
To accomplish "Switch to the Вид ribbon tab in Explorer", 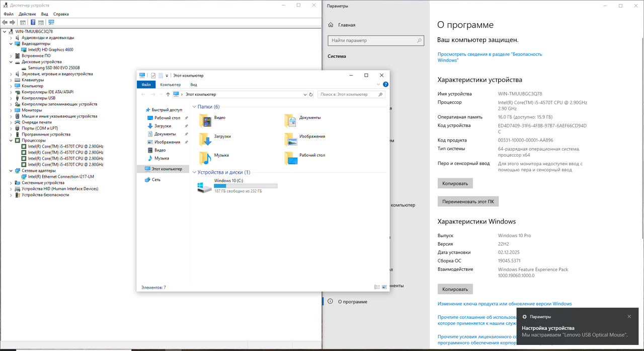I will point(194,85).
